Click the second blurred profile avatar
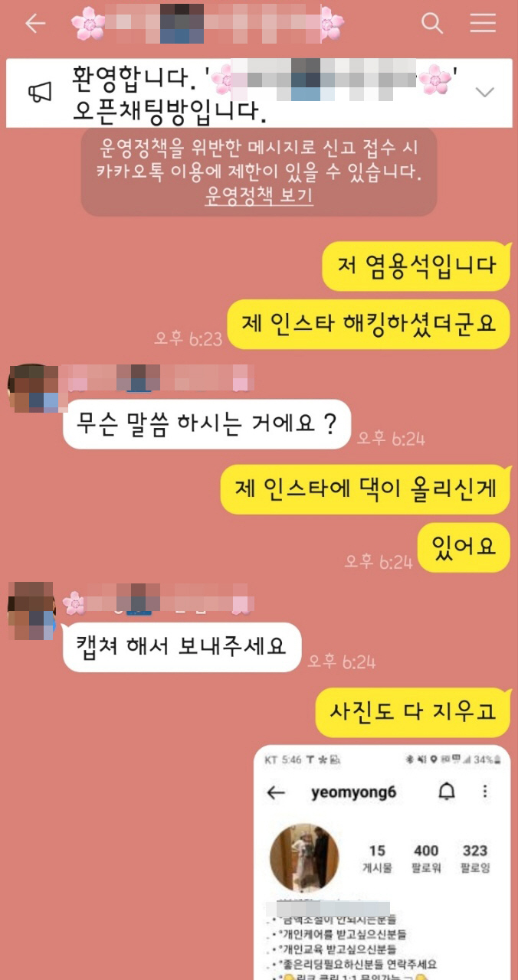The width and height of the screenshot is (518, 980). point(32,610)
